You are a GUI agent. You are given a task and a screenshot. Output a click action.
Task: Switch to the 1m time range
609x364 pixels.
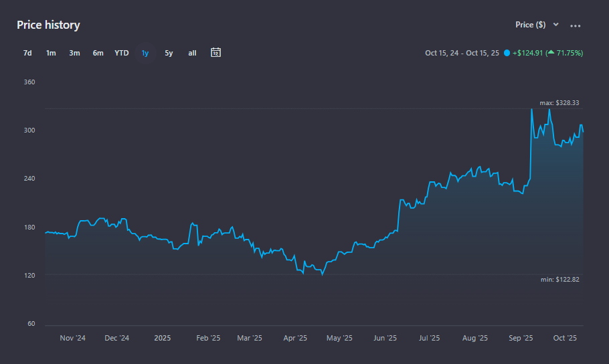click(51, 53)
